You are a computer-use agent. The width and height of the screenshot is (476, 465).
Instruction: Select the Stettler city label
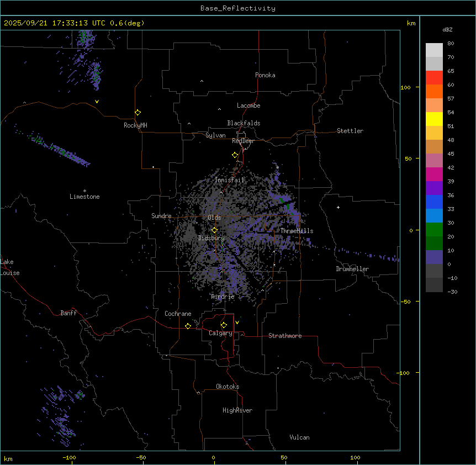(x=350, y=131)
